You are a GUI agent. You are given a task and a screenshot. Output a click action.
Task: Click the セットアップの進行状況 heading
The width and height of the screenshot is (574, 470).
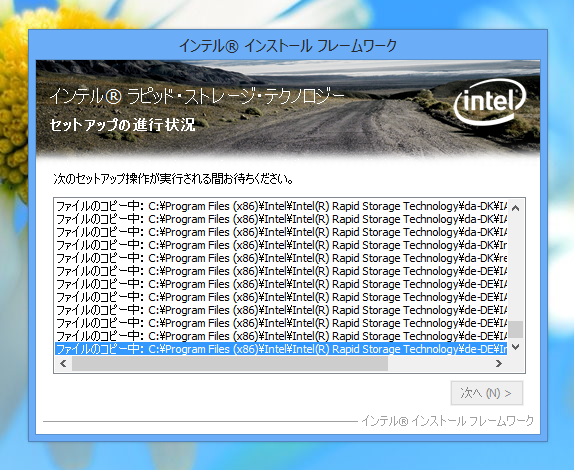pos(122,125)
